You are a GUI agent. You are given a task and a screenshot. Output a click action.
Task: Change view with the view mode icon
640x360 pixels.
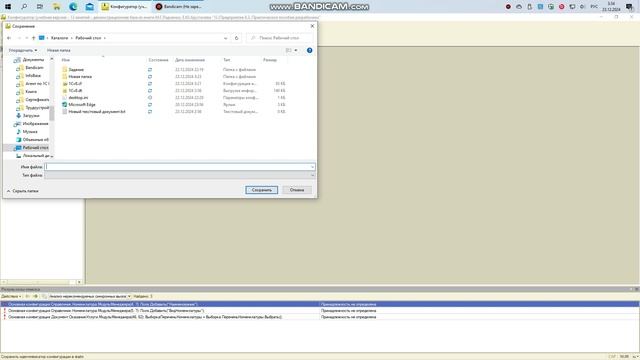tap(289, 50)
